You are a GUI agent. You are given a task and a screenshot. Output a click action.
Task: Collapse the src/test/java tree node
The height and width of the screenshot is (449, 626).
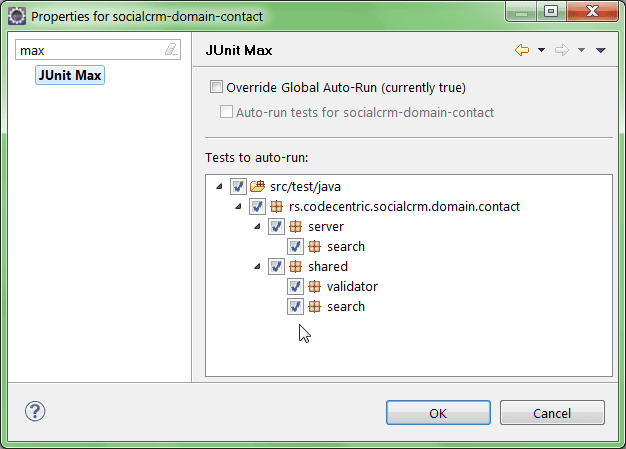219,187
